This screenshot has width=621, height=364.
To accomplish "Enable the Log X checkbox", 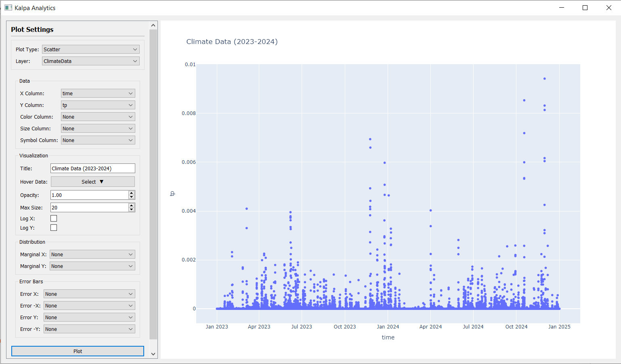I will 54,218.
